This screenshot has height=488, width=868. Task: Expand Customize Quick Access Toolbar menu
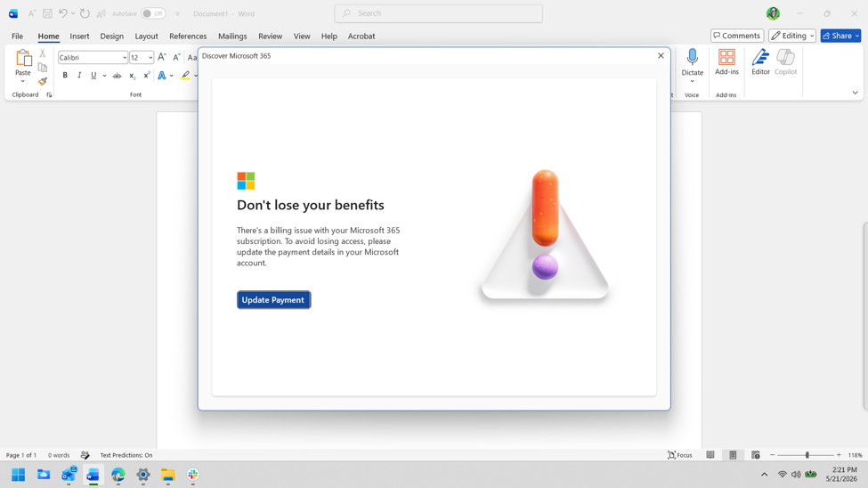177,13
